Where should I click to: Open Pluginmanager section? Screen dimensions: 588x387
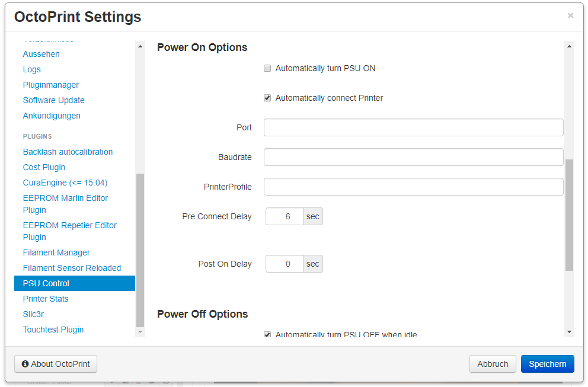coord(51,85)
